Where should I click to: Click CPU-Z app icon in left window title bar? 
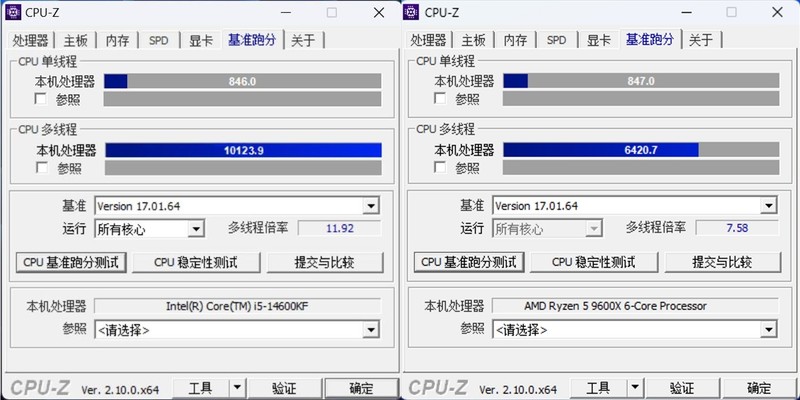click(13, 12)
